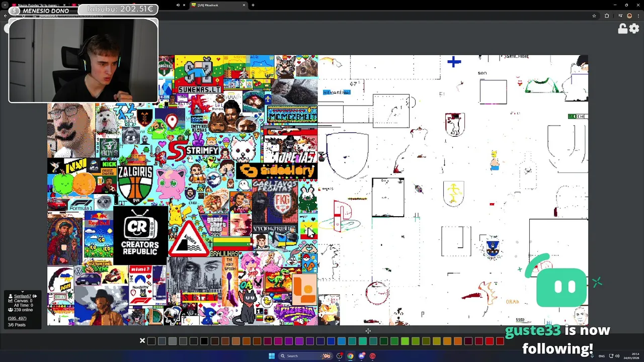
Task: Open the tab search dropdown
Action: click(x=5, y=5)
